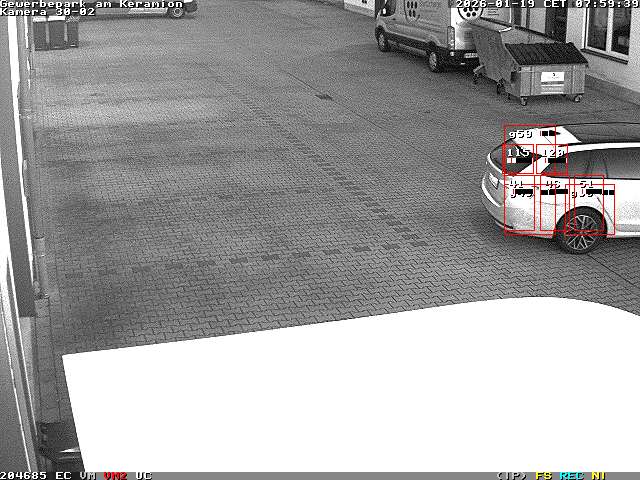Image resolution: width=640 pixels, height=480 pixels.
Task: Click the rear wheel of the white car
Action: click(580, 230)
